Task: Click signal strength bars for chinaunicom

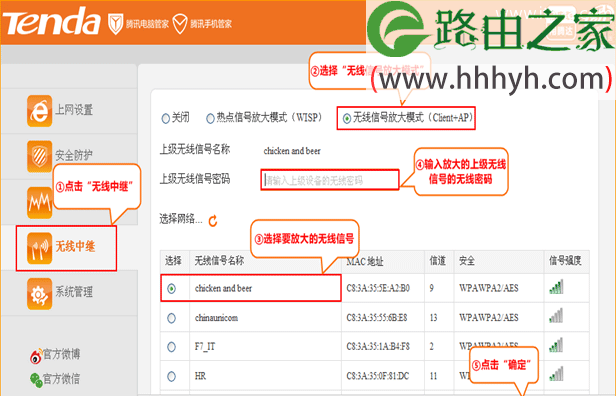Action: [x=556, y=316]
